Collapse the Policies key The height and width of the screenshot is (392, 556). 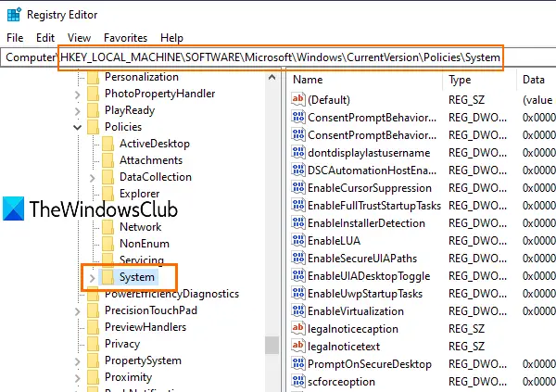77,127
